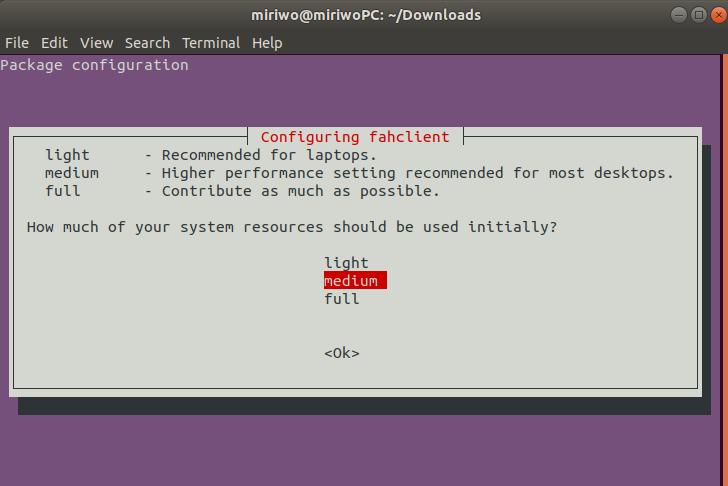
Task: Close the terminal window
Action: [719, 15]
